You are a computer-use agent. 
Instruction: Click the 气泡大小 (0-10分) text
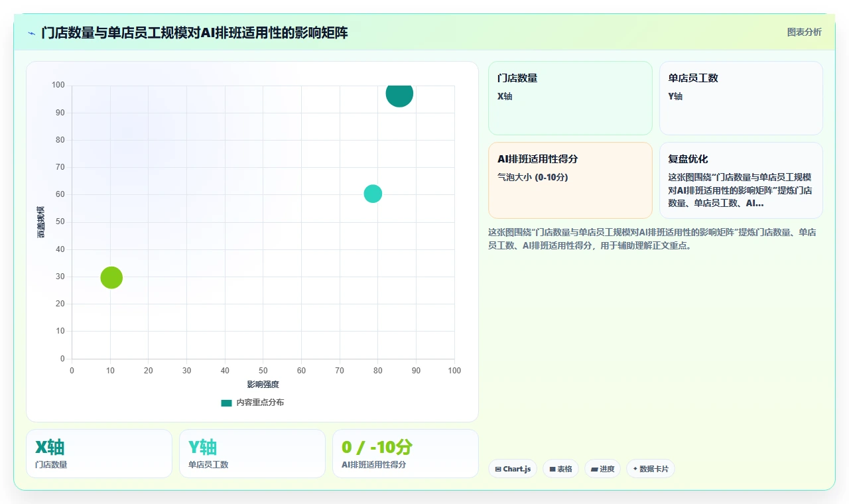533,177
